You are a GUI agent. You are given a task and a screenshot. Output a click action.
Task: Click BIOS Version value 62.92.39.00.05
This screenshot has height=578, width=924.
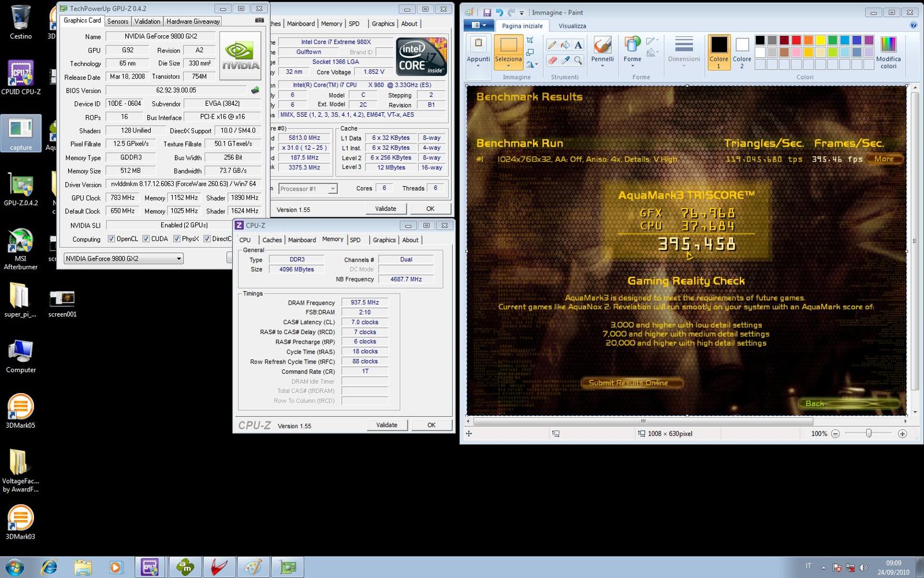click(x=176, y=90)
